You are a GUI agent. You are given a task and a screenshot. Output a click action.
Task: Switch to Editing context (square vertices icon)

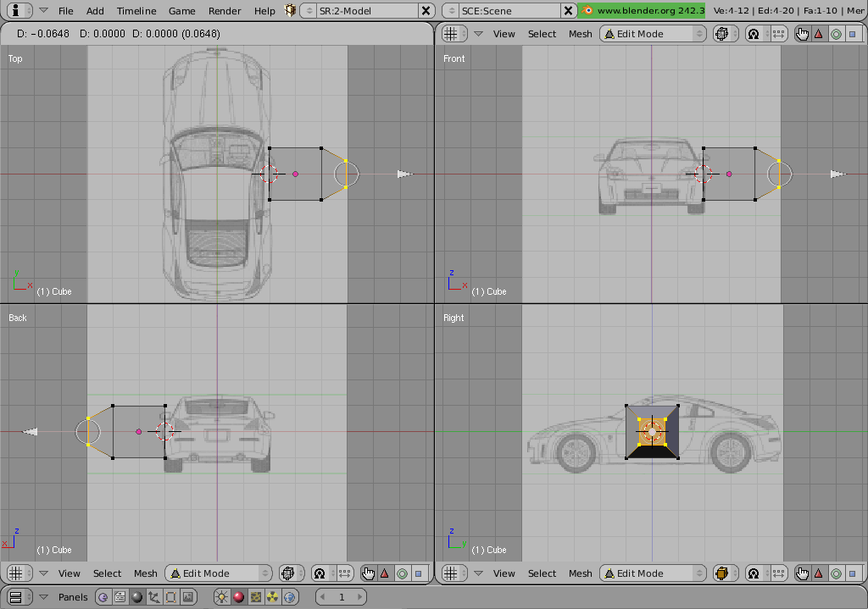click(171, 597)
